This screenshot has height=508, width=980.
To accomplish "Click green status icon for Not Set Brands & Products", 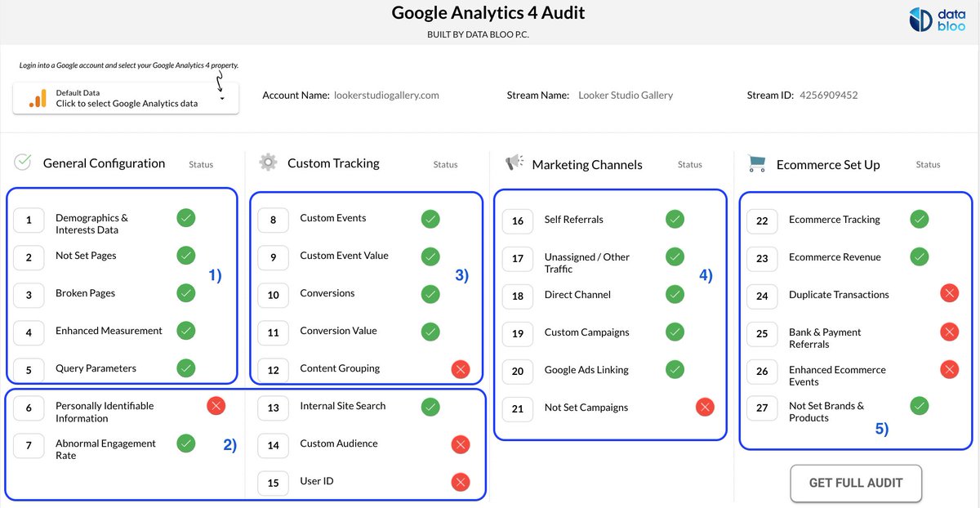I will click(x=920, y=405).
